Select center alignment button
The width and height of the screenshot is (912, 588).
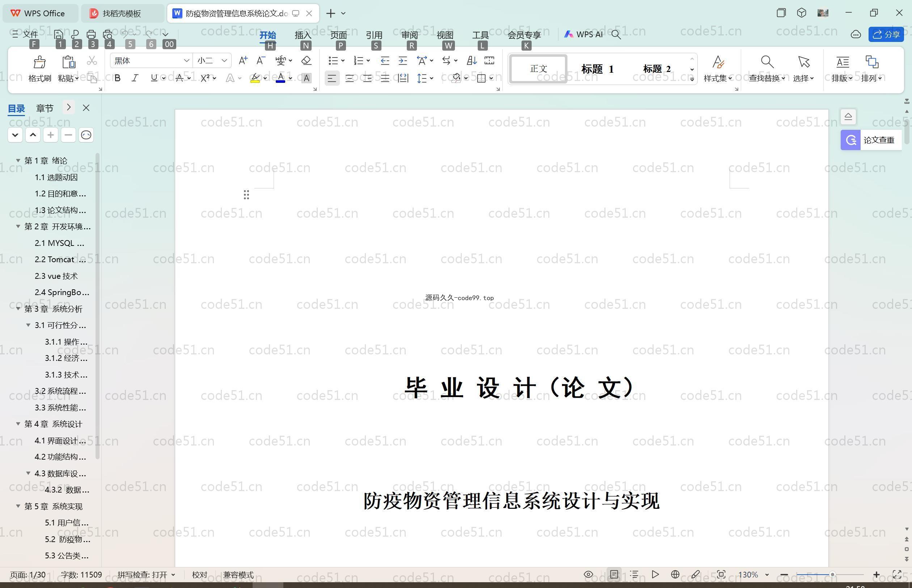coord(349,78)
